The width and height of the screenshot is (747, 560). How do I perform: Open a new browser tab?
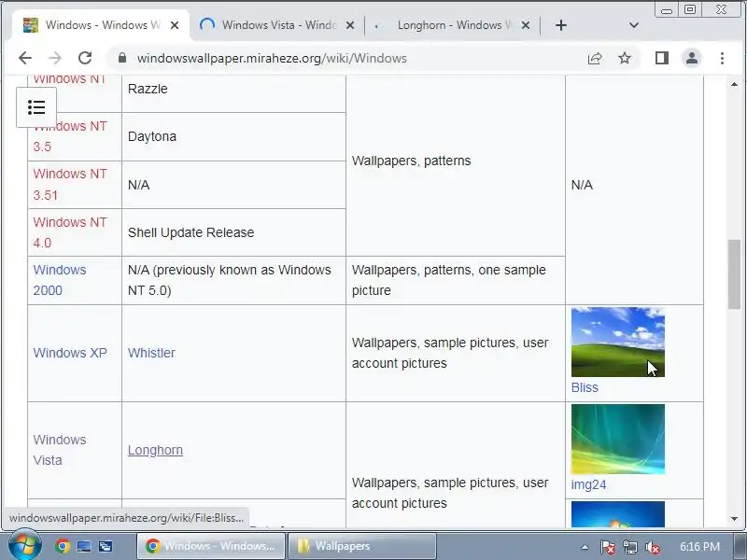[561, 25]
